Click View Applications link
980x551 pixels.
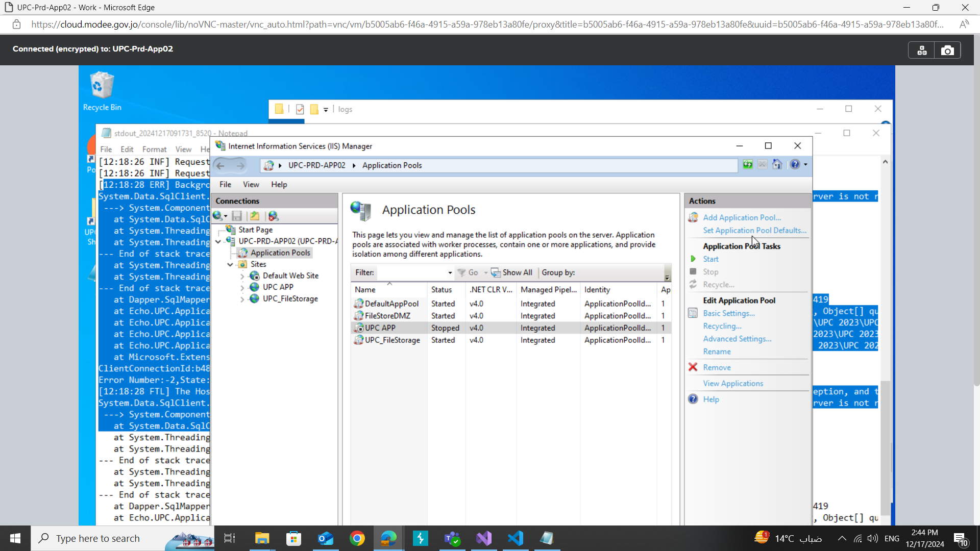[733, 383]
